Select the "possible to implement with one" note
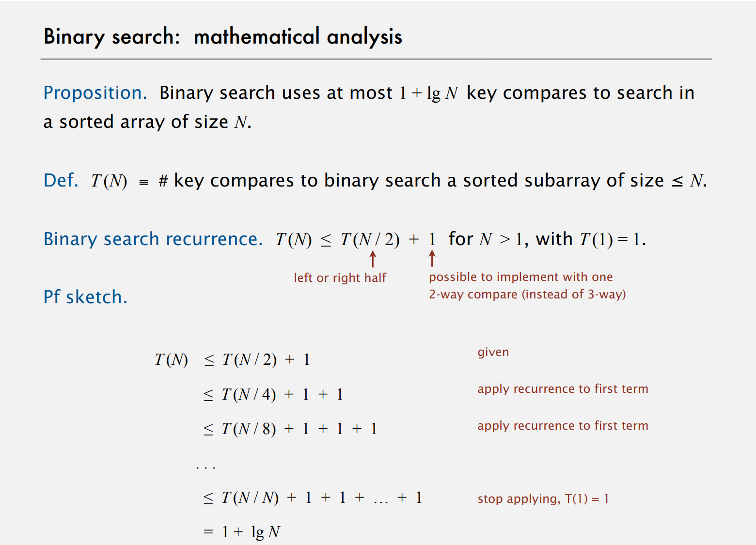This screenshot has width=756, height=545. (520, 277)
